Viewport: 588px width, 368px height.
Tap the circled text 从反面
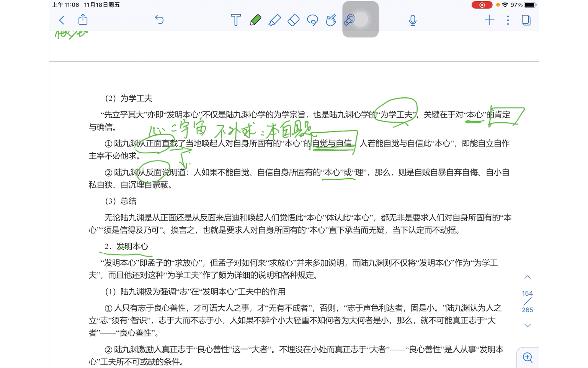tap(150, 172)
